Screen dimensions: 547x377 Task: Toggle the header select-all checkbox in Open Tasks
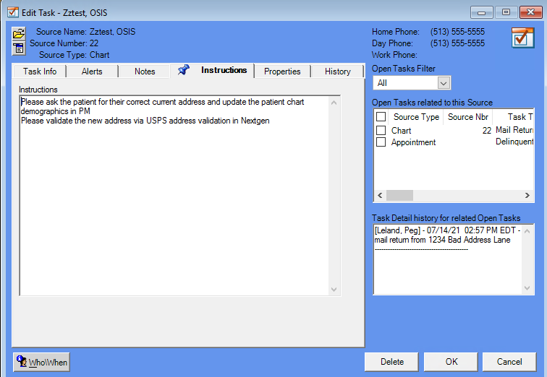[x=381, y=116]
